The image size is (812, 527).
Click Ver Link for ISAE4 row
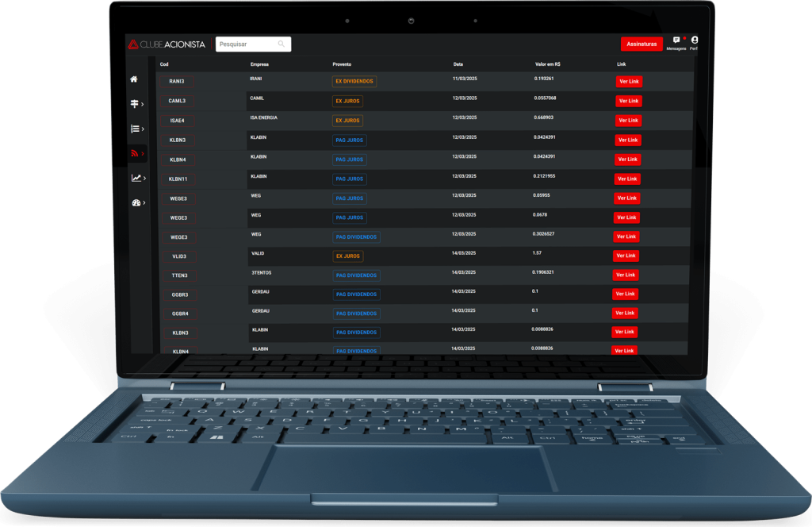(x=629, y=120)
